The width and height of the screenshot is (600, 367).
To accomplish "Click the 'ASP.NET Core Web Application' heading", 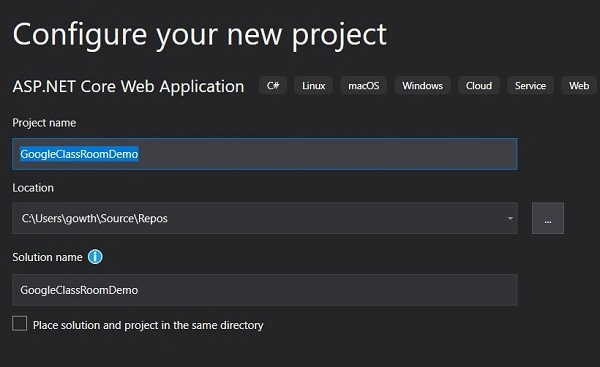I will [x=128, y=86].
